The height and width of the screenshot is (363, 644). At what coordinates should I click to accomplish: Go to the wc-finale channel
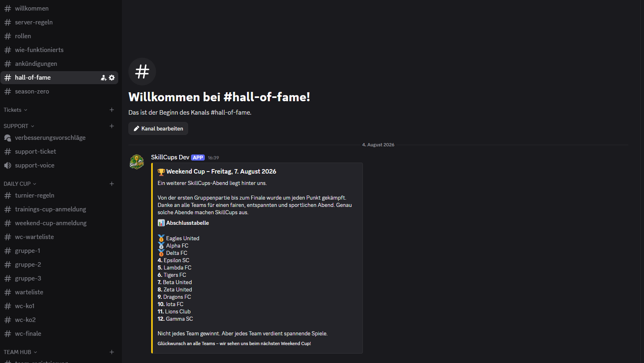pos(59,334)
